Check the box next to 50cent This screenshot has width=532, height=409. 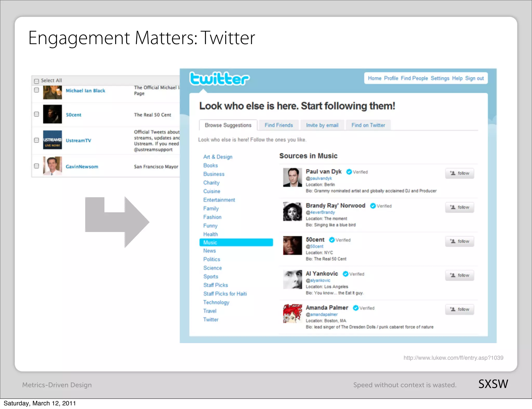37,114
